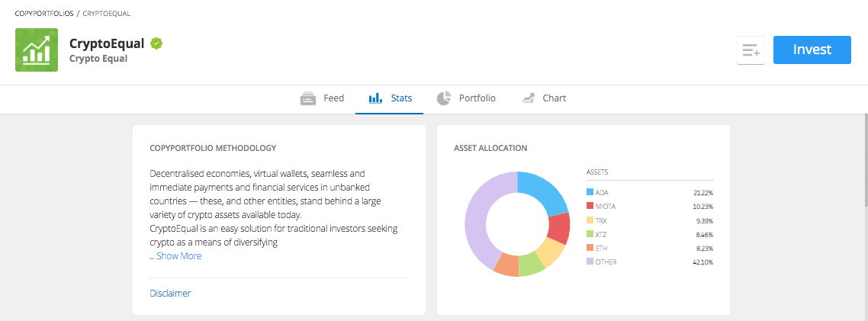Click the ADA blue legend swatch
This screenshot has height=321, width=868.
click(x=590, y=193)
